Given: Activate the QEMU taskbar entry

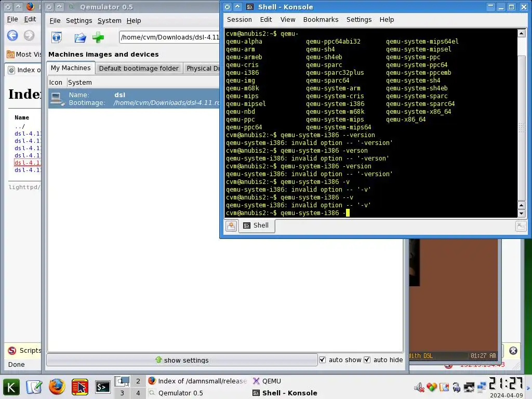Looking at the screenshot, I should click(267, 381).
